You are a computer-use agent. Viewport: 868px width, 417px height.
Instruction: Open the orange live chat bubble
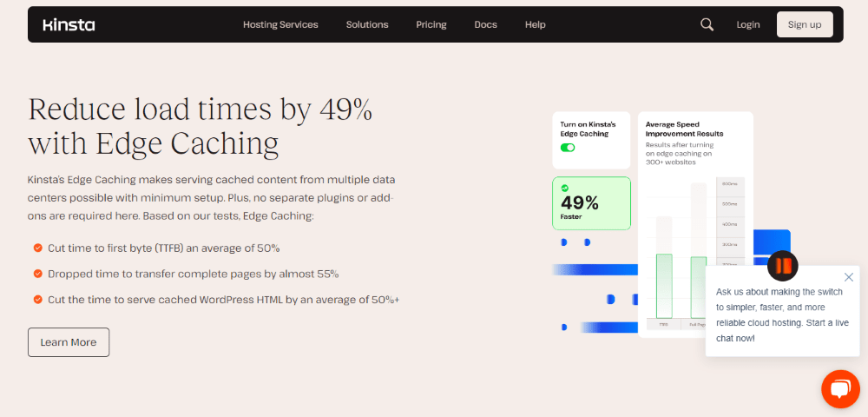coord(840,389)
